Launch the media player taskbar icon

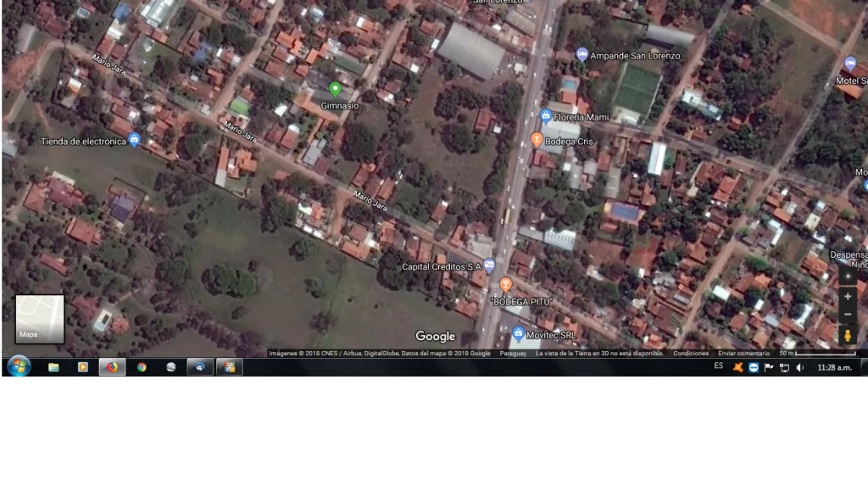click(x=82, y=367)
